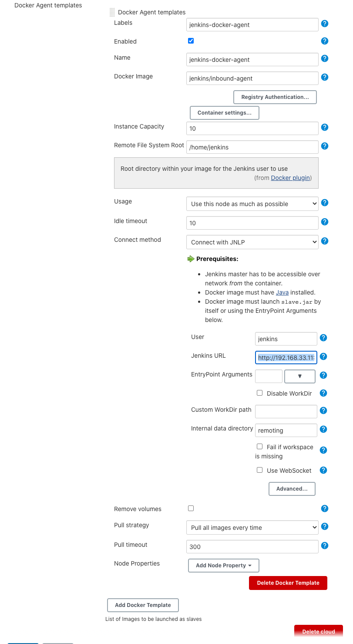Enable the Remove volumes option
The width and height of the screenshot is (353, 644).
[x=191, y=508]
